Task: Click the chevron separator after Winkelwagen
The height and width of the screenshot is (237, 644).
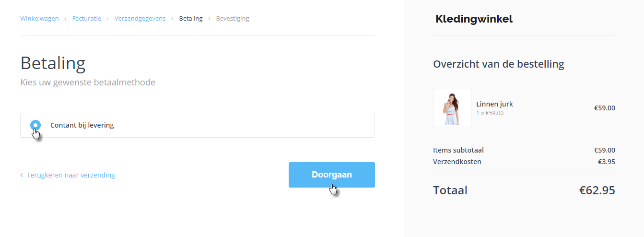Action: pyautogui.click(x=65, y=19)
